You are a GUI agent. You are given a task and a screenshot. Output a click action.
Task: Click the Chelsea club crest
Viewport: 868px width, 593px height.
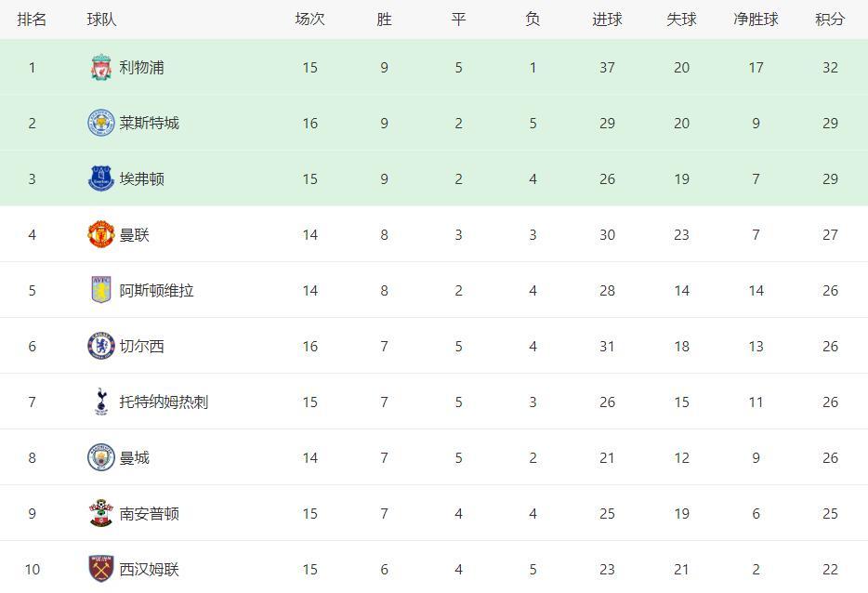(x=101, y=346)
